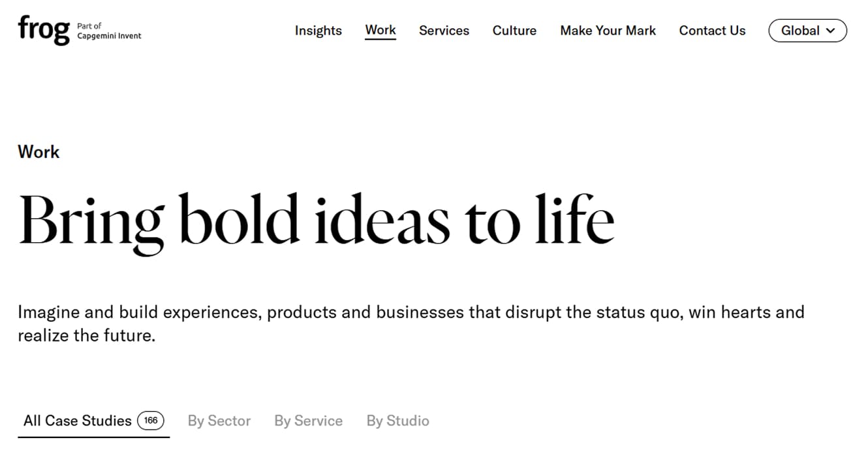The height and width of the screenshot is (457, 868).
Task: Click the frog logo
Action: coord(43,29)
